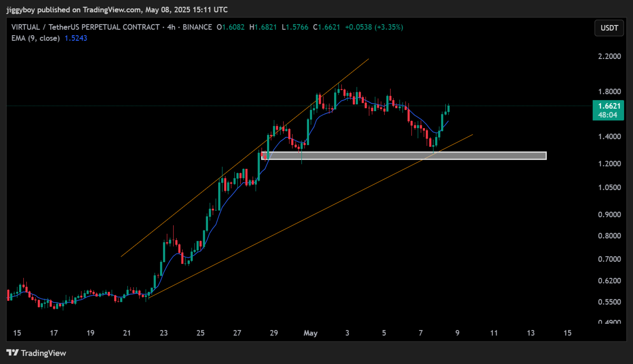Viewport: 633px width, 364px height.
Task: Click the 15 date label at axis right
Action: [567, 333]
